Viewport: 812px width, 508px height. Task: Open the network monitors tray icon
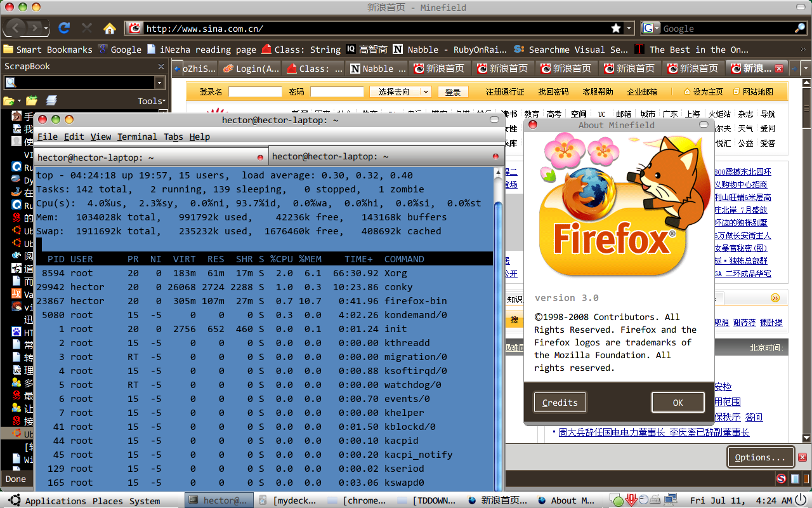pyautogui.click(x=671, y=500)
